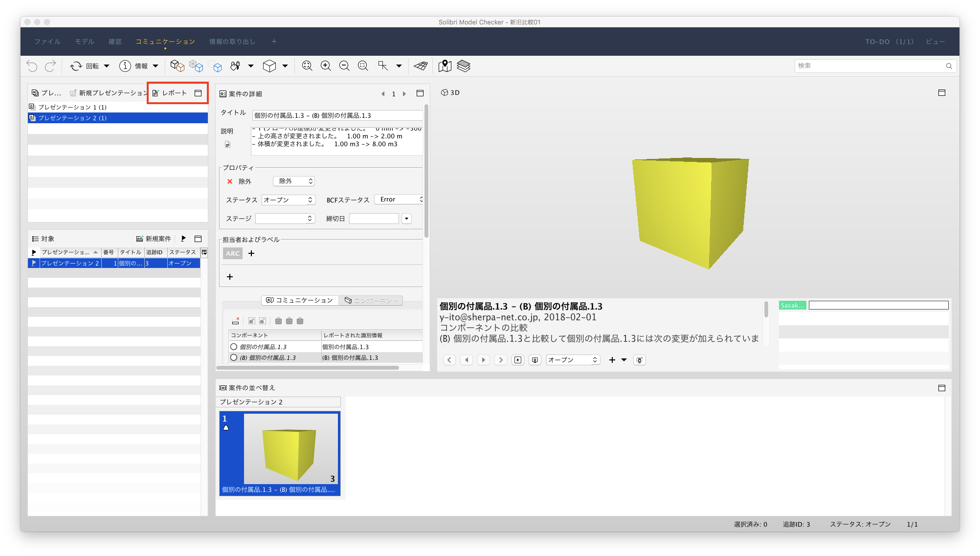Open the ファイル menu
The height and width of the screenshot is (556, 980).
pyautogui.click(x=47, y=42)
